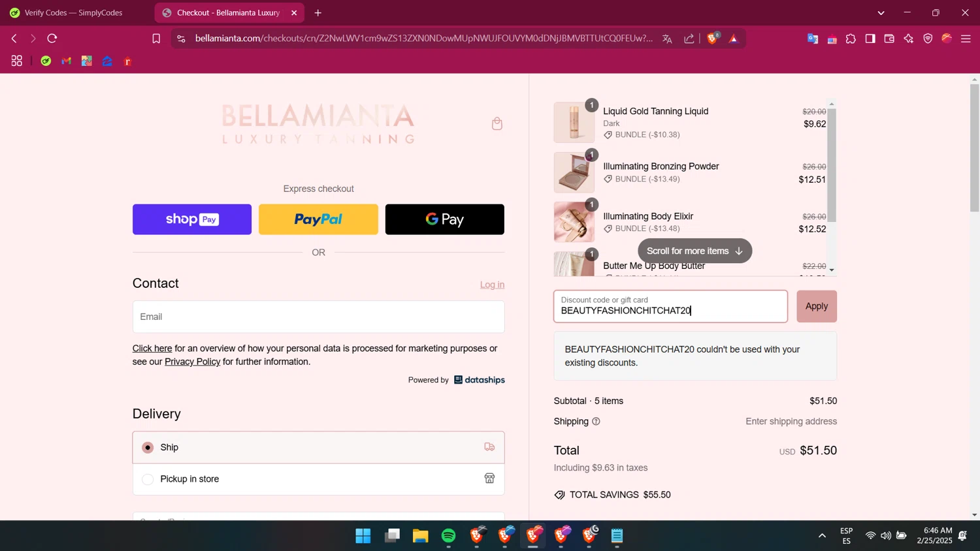Image resolution: width=980 pixels, height=551 pixels.
Task: Open File Explorer from the taskbar
Action: coord(420,536)
